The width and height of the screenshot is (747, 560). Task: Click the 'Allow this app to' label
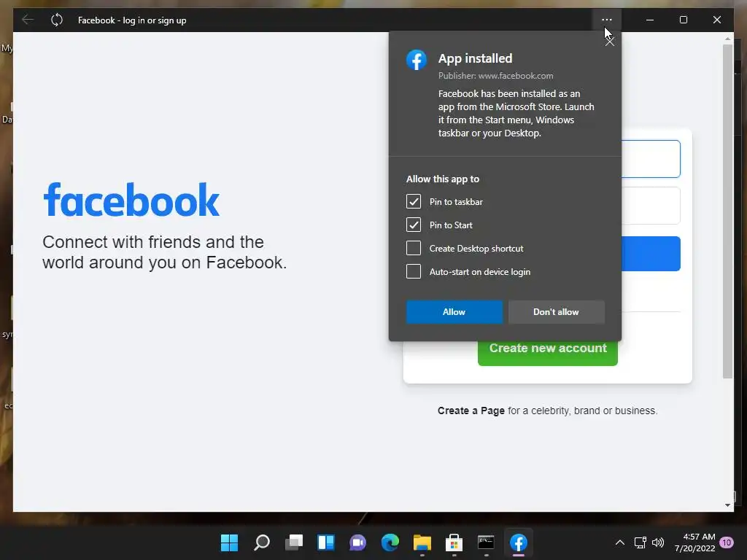point(443,179)
